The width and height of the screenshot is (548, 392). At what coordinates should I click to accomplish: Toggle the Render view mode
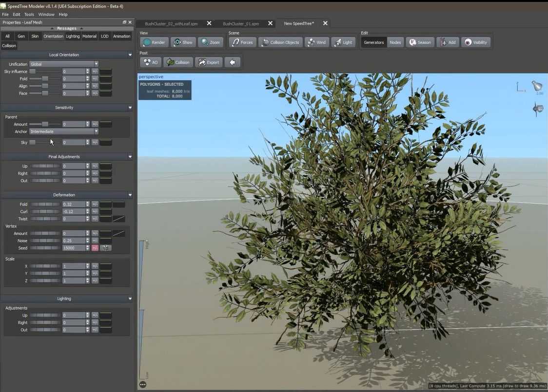tap(154, 42)
